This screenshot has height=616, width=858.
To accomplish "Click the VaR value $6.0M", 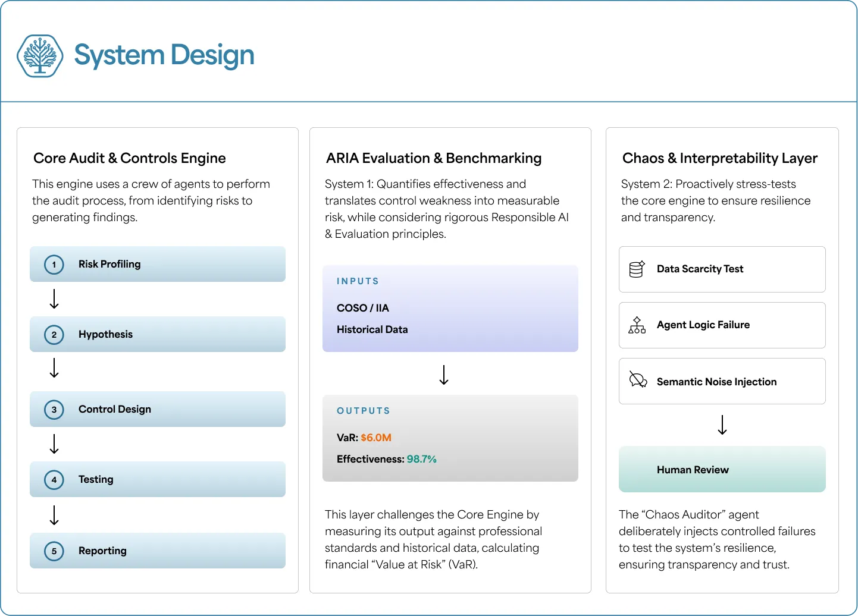I will [x=376, y=438].
